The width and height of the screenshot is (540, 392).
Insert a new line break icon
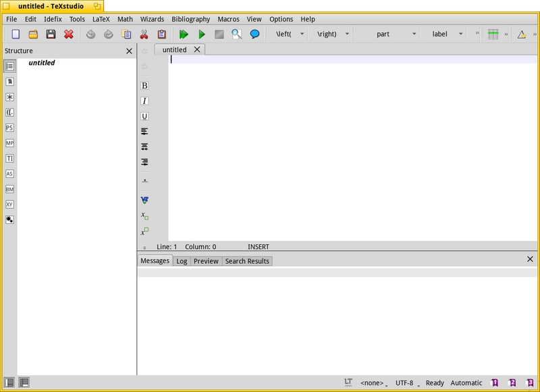pos(144,180)
